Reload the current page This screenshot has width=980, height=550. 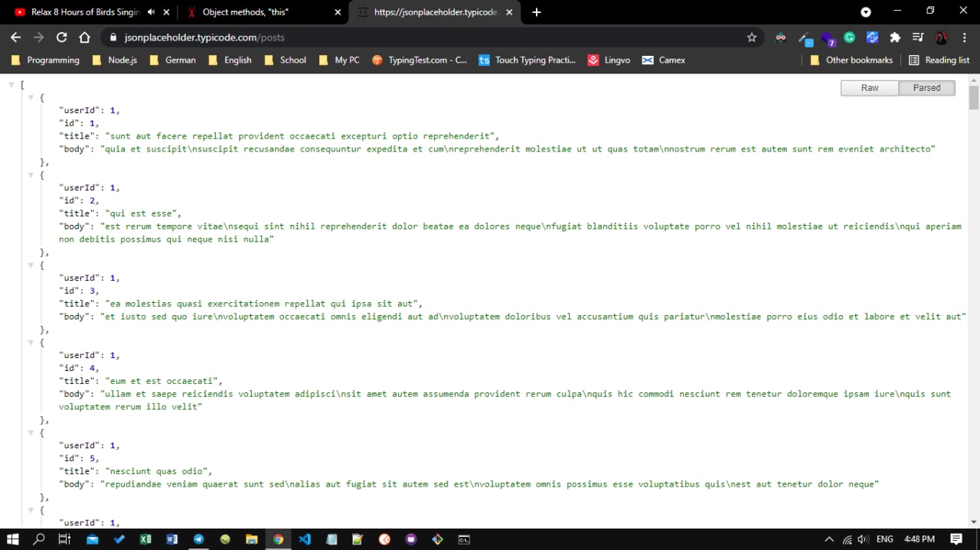[x=62, y=37]
